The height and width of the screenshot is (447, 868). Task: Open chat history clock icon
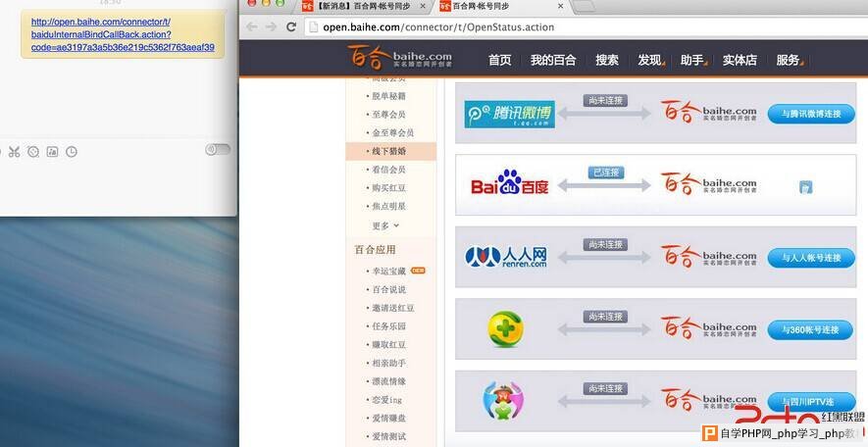pyautogui.click(x=72, y=152)
